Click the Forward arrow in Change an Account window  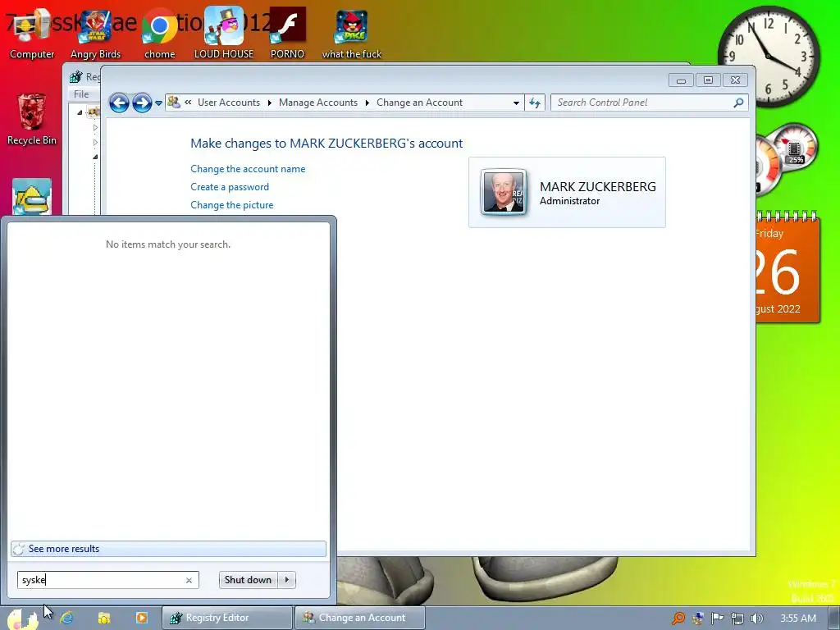click(x=142, y=103)
